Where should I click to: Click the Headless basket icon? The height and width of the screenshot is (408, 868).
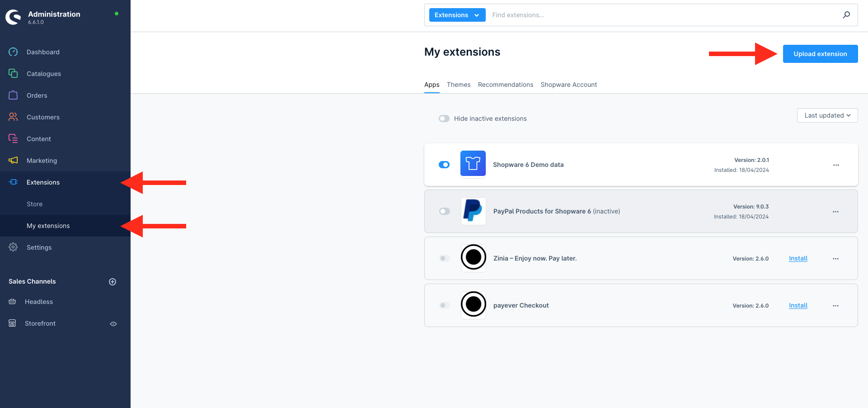point(12,301)
